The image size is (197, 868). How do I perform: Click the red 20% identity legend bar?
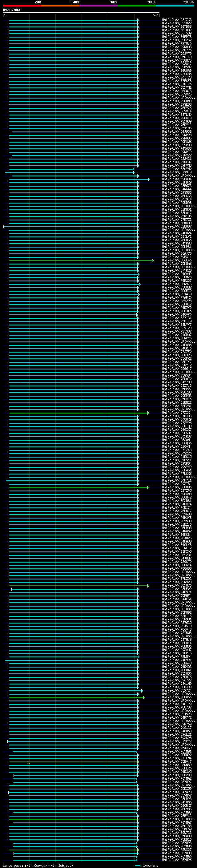22,6
